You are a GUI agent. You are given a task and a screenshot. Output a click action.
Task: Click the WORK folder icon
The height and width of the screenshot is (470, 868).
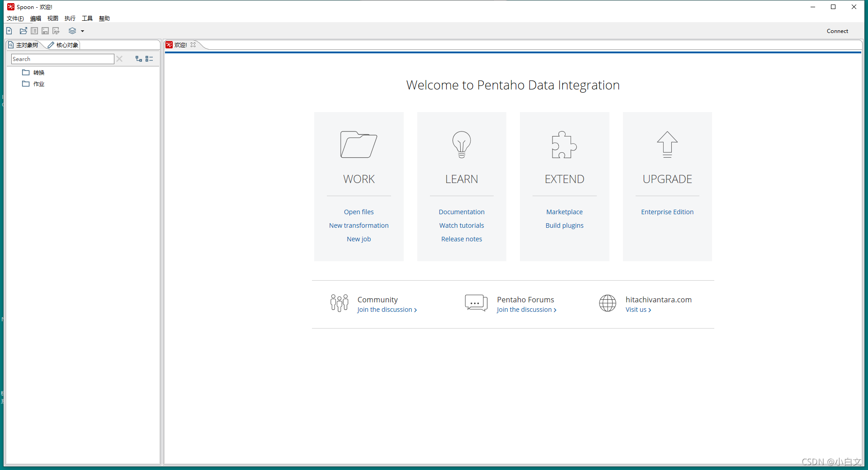(x=359, y=145)
